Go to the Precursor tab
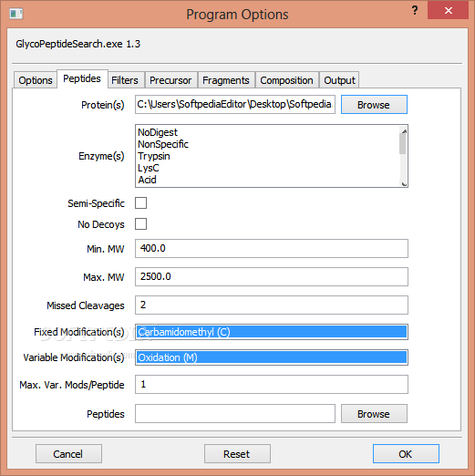Screen dimensions: 475x476 tap(170, 80)
